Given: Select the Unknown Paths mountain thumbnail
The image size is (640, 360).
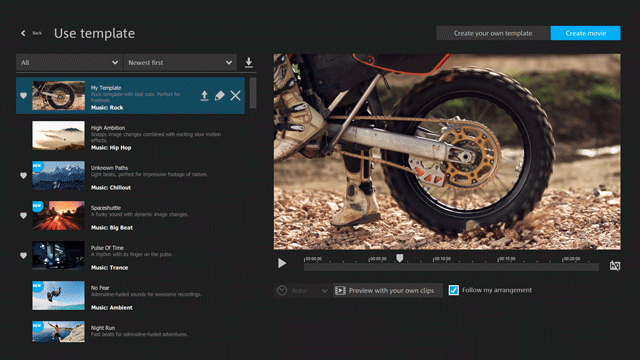Looking at the screenshot, I should point(58,176).
